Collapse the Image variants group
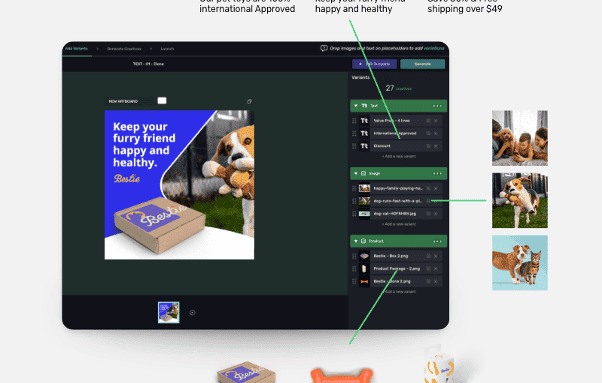Screen dimensions: 602x383 pos(356,173)
